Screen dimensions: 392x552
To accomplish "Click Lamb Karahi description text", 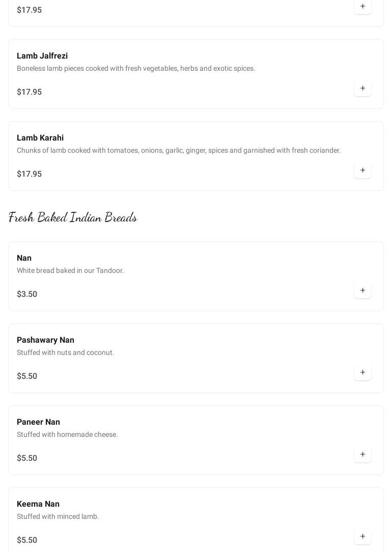I will point(179,151).
